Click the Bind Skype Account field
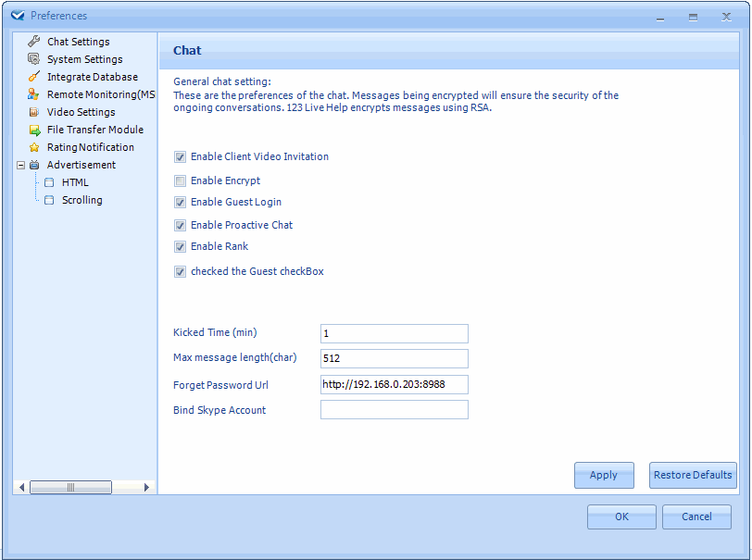Viewport: 752px width, 560px height. 394,410
